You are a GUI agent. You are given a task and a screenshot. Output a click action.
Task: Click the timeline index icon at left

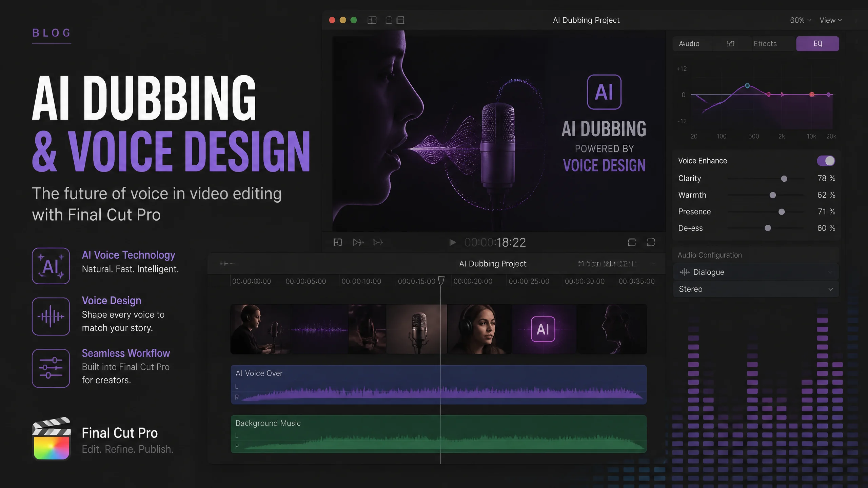pyautogui.click(x=226, y=264)
